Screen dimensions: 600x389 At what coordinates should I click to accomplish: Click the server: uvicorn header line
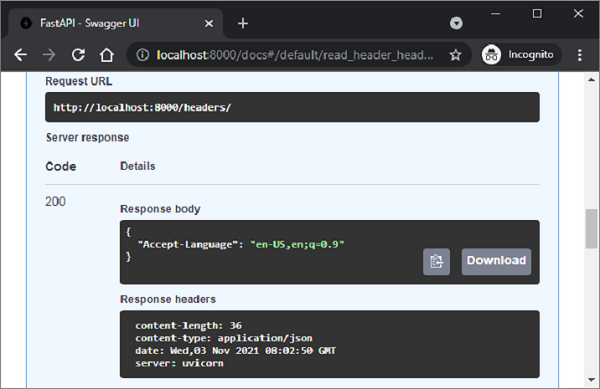[x=179, y=363]
